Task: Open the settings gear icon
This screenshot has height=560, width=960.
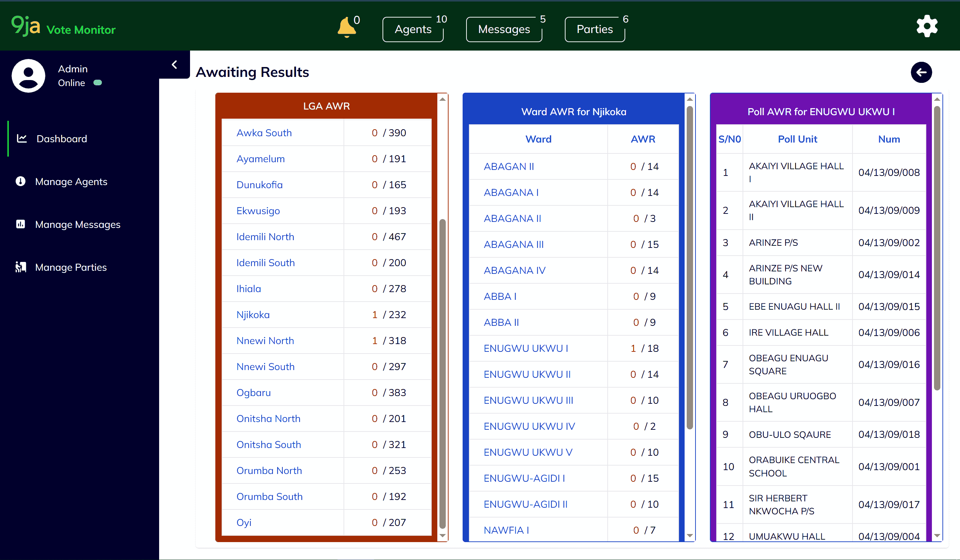Action: [x=927, y=26]
